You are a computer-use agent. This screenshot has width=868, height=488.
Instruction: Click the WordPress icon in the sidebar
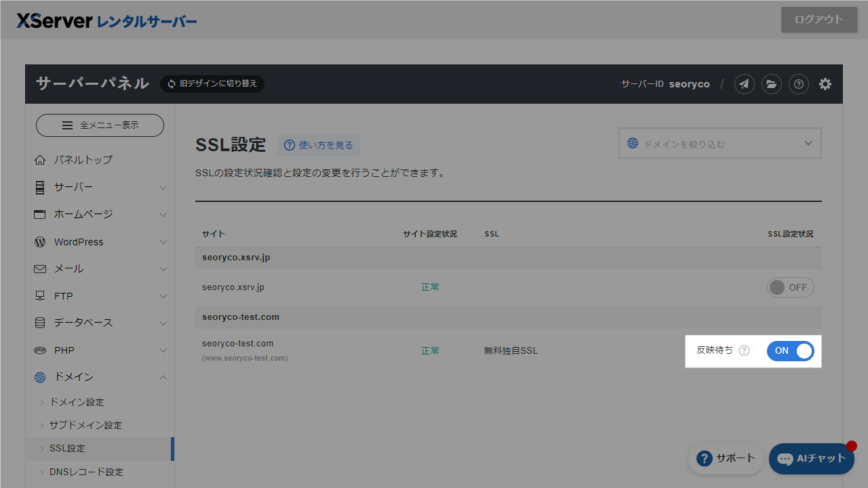tap(39, 241)
